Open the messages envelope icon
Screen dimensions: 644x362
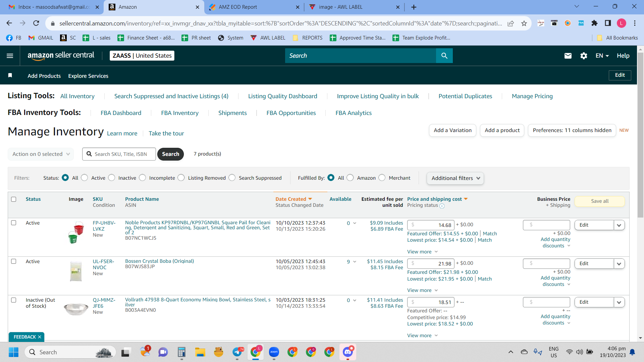(568, 56)
